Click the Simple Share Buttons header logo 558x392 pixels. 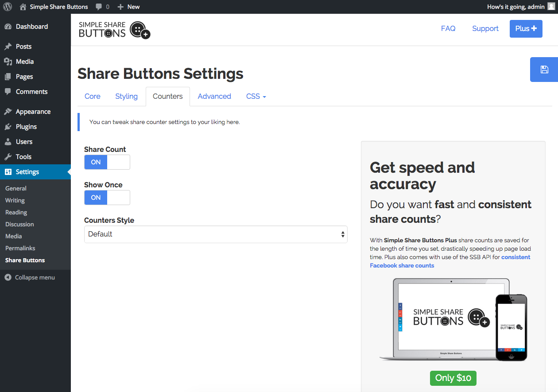(x=115, y=30)
